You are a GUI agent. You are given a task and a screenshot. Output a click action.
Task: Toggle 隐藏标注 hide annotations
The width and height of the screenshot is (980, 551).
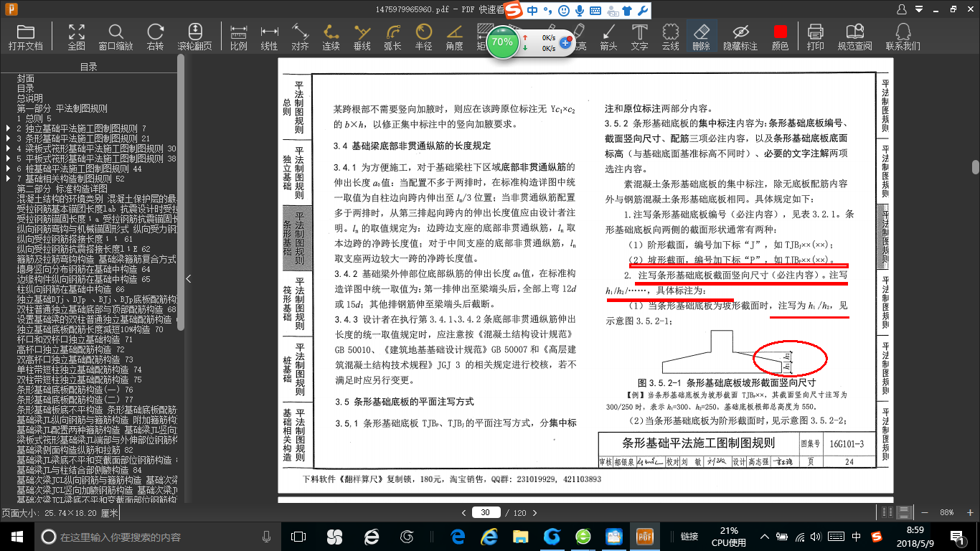(740, 37)
